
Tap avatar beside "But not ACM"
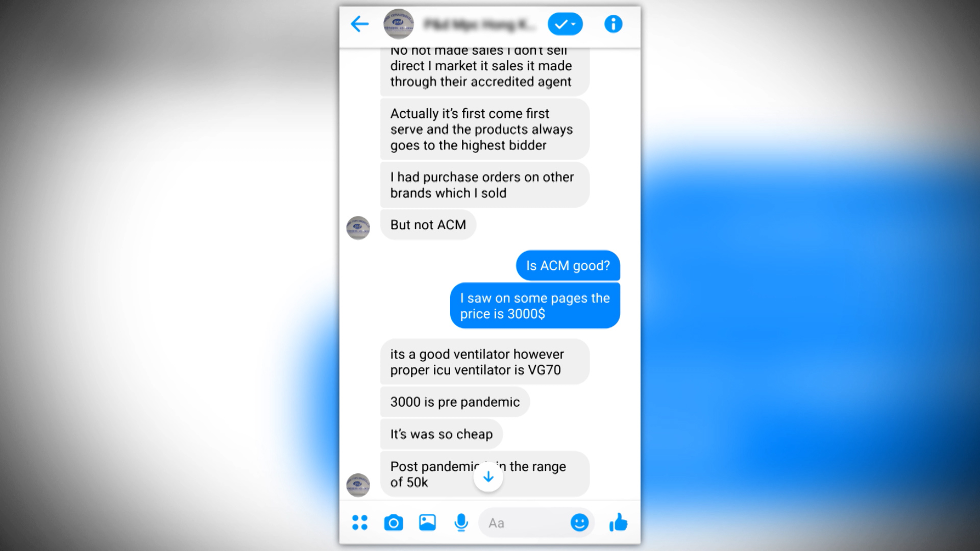(358, 228)
